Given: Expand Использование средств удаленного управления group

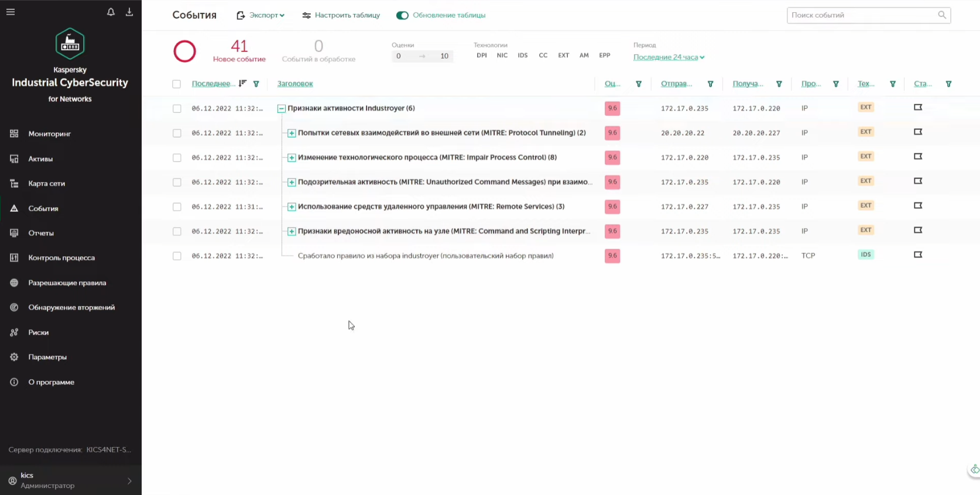Looking at the screenshot, I should click(292, 207).
